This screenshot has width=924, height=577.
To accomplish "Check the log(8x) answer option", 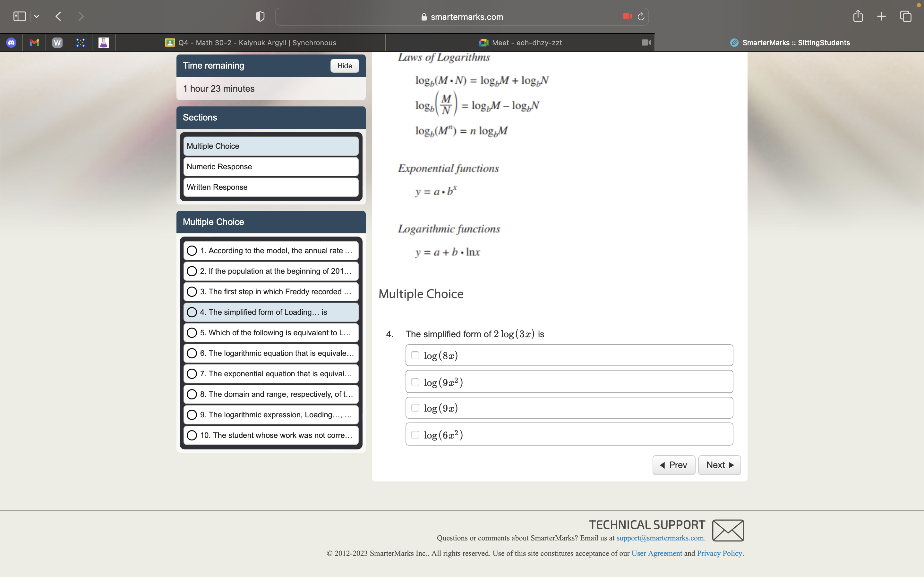I will (x=415, y=355).
